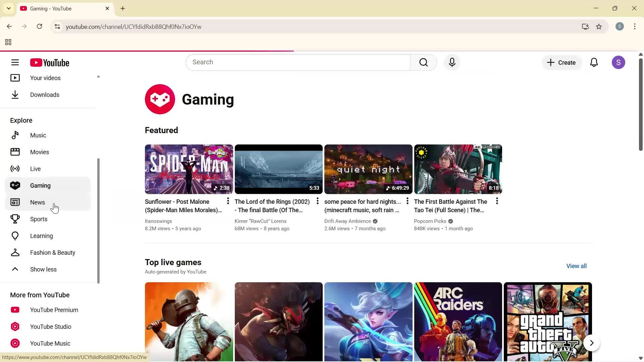Click the account avatar icon
Screen dimensions: 644x362
[x=619, y=62]
